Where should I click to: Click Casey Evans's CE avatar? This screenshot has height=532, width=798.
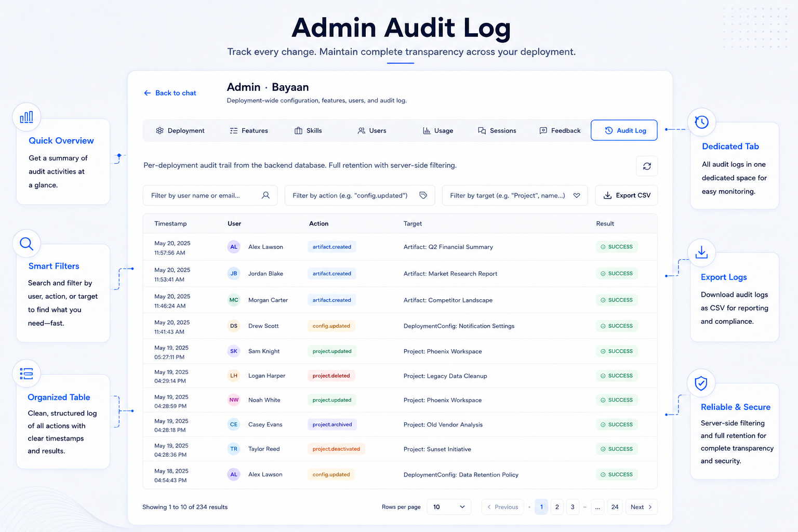pos(234,424)
